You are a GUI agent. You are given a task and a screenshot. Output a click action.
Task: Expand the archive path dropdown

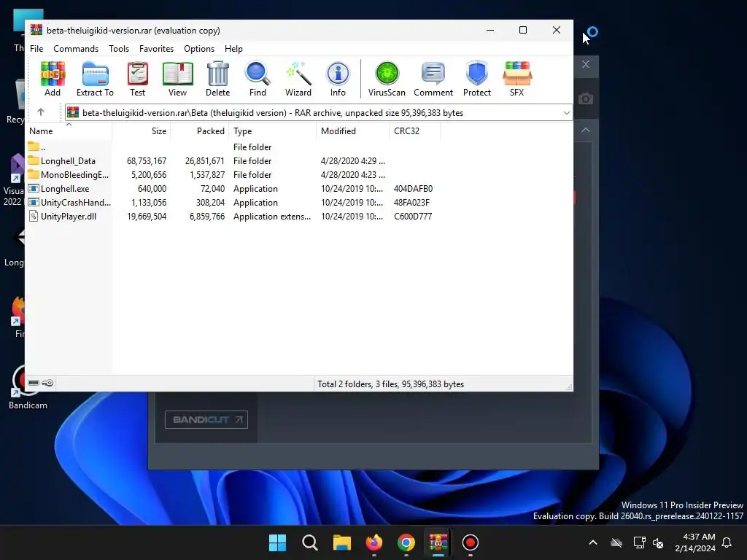coord(566,113)
